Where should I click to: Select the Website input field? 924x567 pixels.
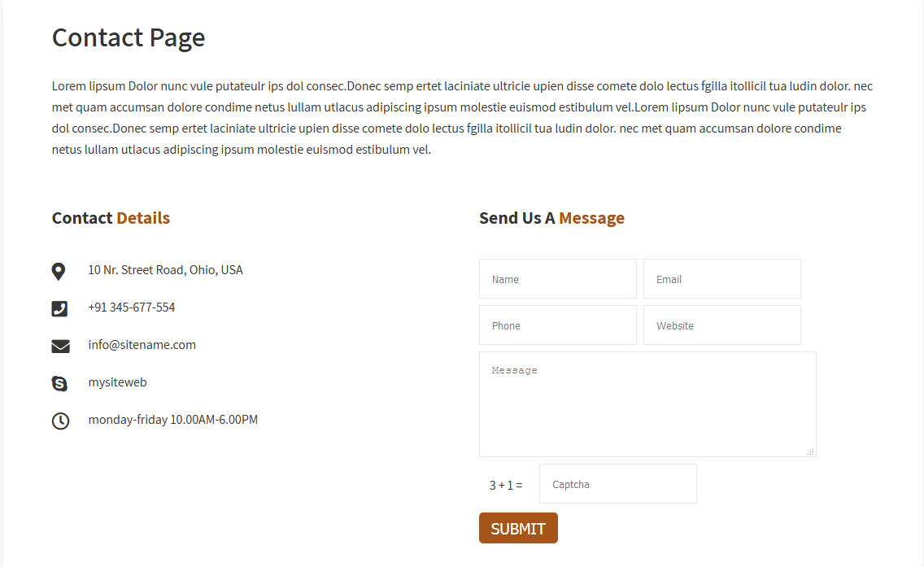click(722, 325)
